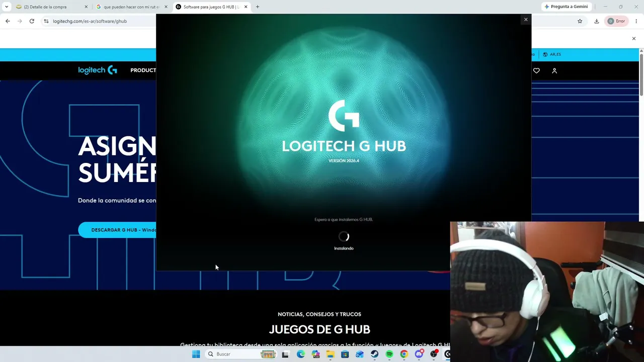This screenshot has width=644, height=362.
Task: Go forward in Chrome
Action: 20,21
